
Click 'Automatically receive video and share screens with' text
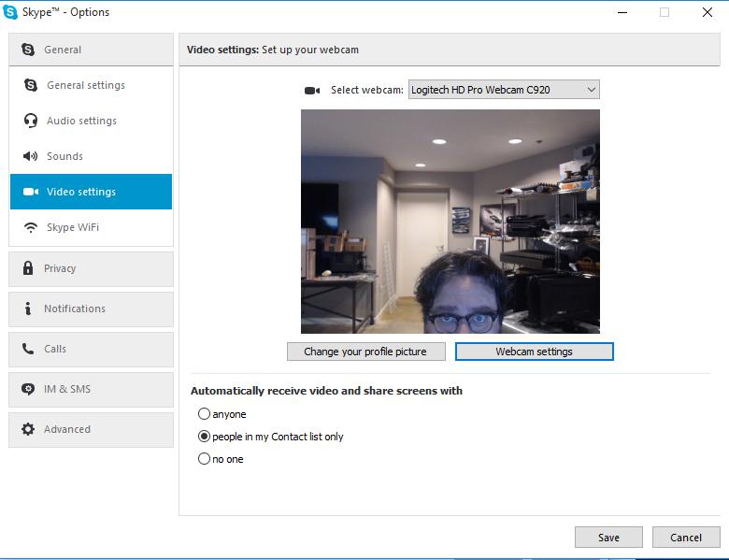(326, 391)
